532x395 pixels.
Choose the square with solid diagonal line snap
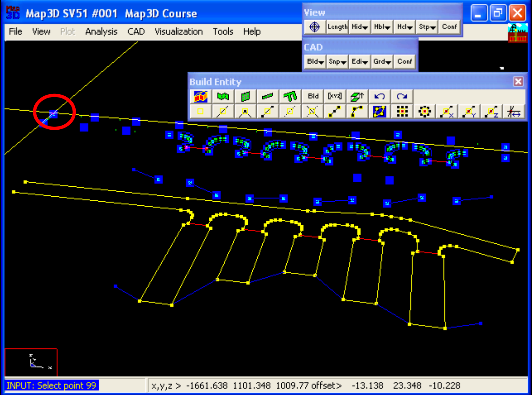pos(223,112)
